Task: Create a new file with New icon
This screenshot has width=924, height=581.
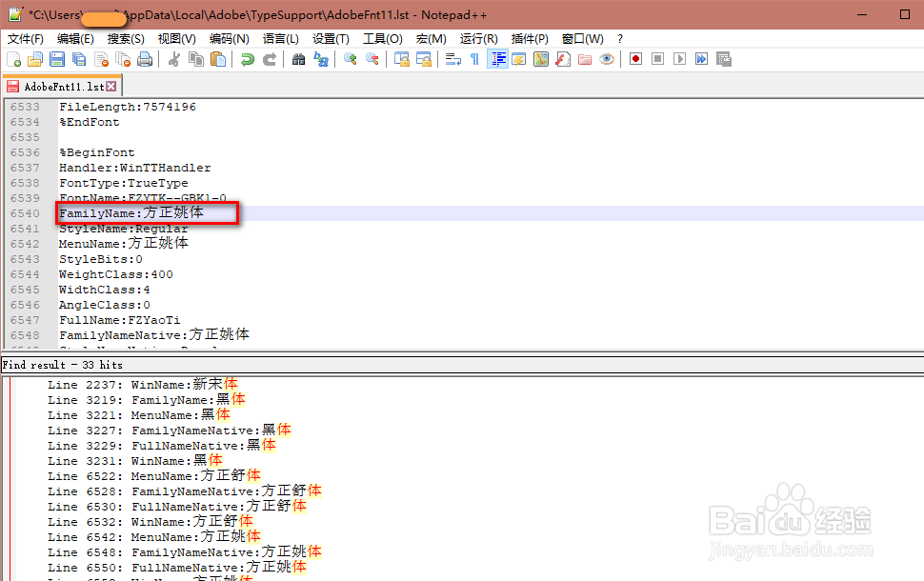Action: 13,59
